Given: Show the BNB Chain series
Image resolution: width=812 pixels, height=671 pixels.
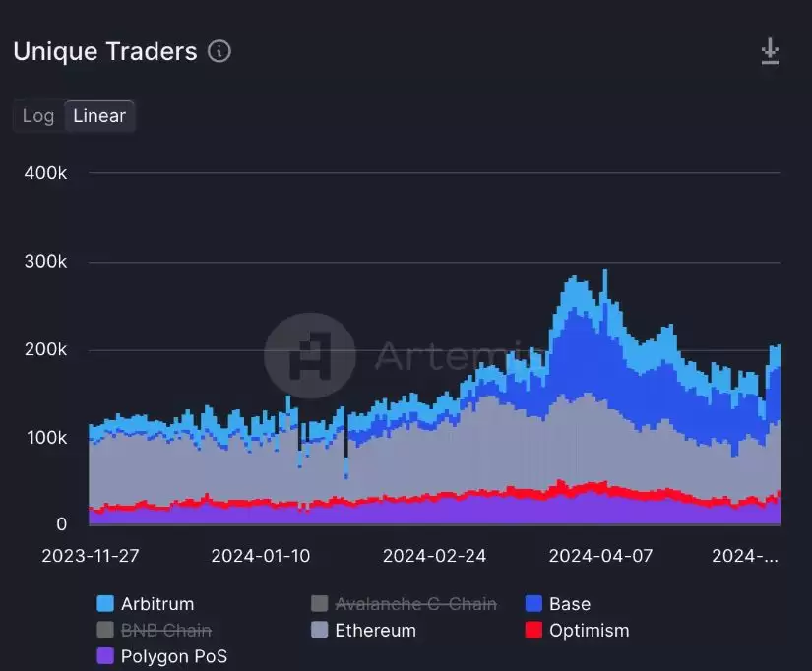Looking at the screenshot, I should [165, 630].
